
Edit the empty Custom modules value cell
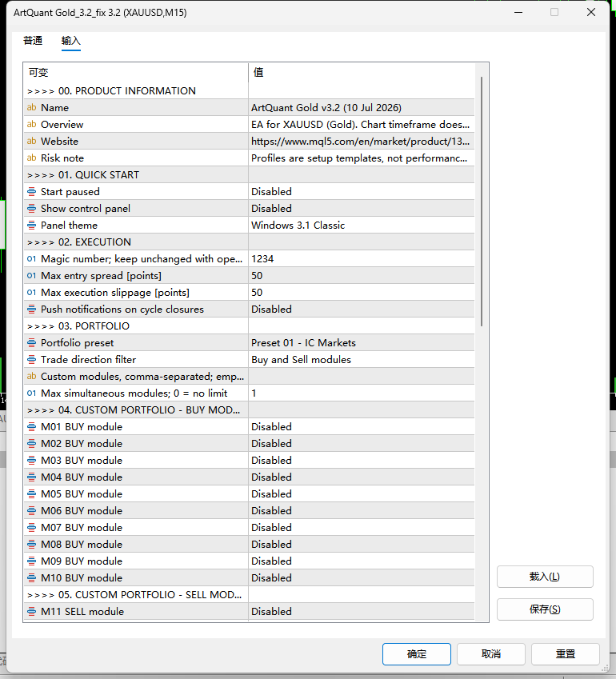362,377
